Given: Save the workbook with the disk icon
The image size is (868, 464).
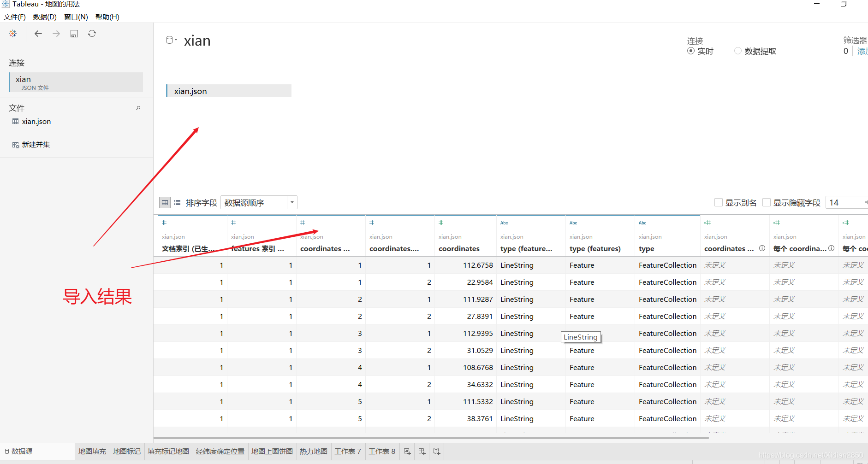Looking at the screenshot, I should (74, 34).
